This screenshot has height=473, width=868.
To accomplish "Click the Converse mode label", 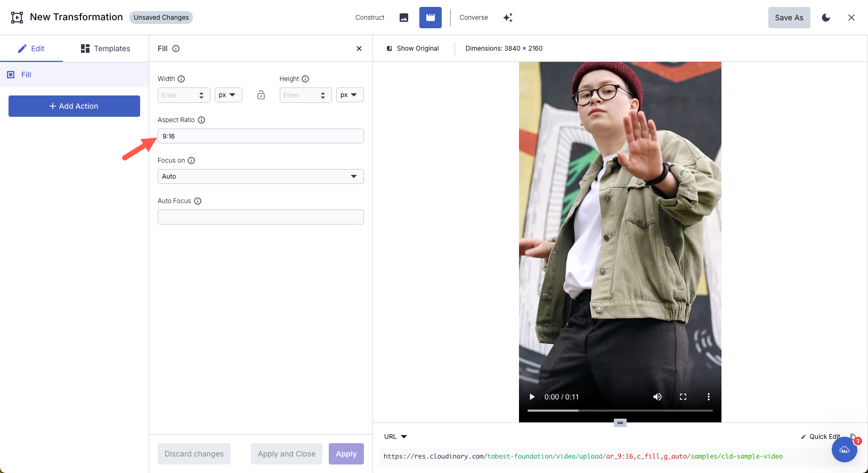I will tap(474, 18).
